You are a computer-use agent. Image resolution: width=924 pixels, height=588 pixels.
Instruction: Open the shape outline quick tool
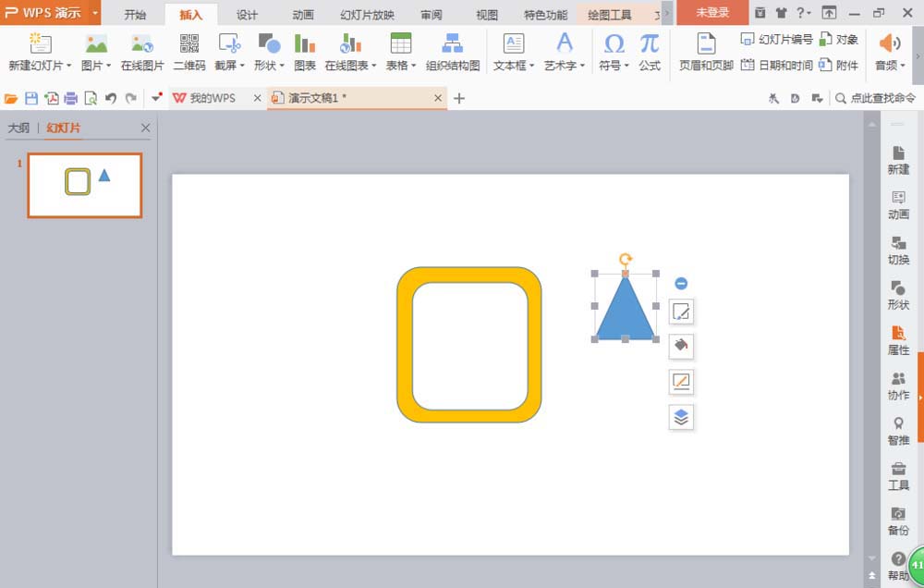click(681, 382)
